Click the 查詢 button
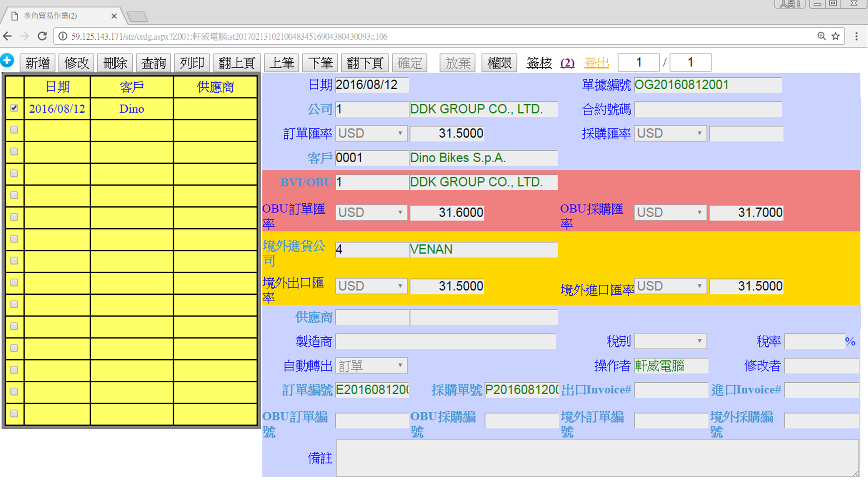 (x=154, y=63)
